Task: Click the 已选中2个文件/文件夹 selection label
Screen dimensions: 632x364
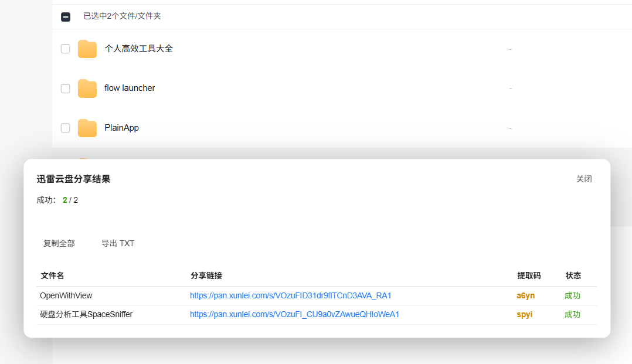Action: point(122,16)
